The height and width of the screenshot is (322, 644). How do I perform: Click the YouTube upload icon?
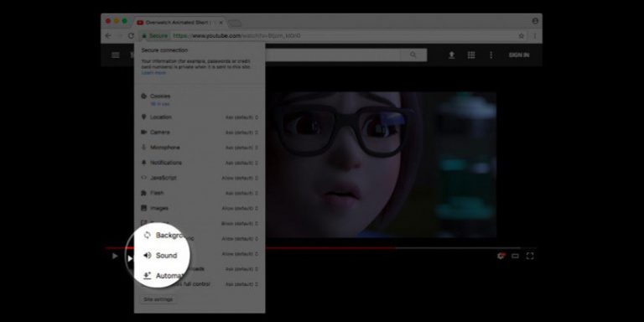451,55
